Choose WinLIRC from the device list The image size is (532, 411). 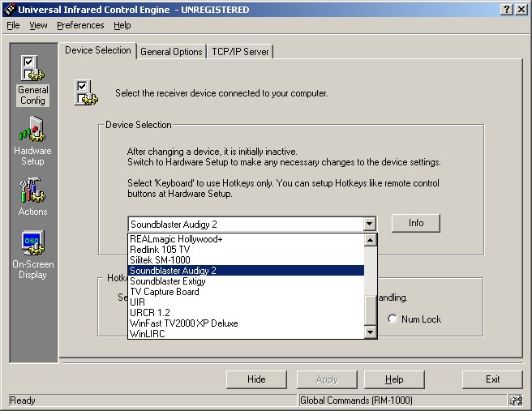pos(246,334)
